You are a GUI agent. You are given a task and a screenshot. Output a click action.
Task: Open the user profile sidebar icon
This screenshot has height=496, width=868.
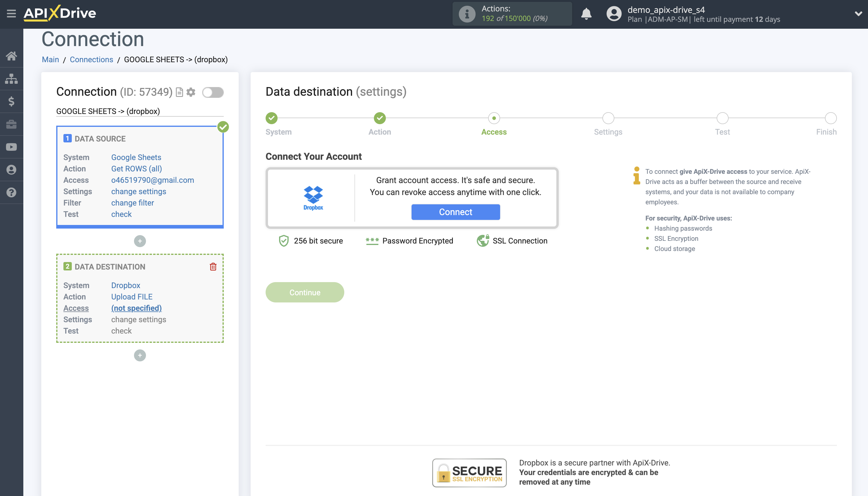[x=11, y=169]
